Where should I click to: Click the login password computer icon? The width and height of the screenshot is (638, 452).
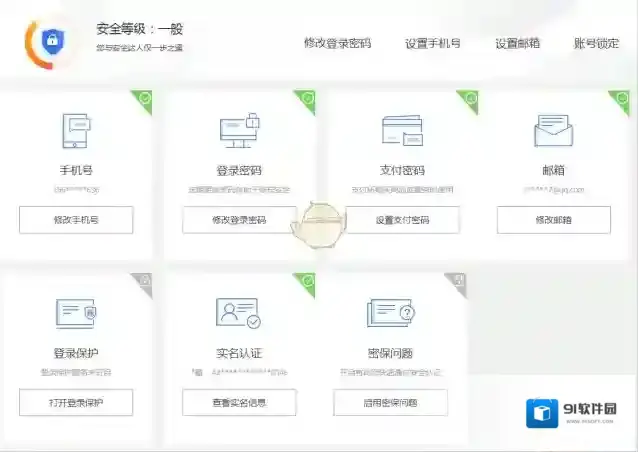[239, 129]
